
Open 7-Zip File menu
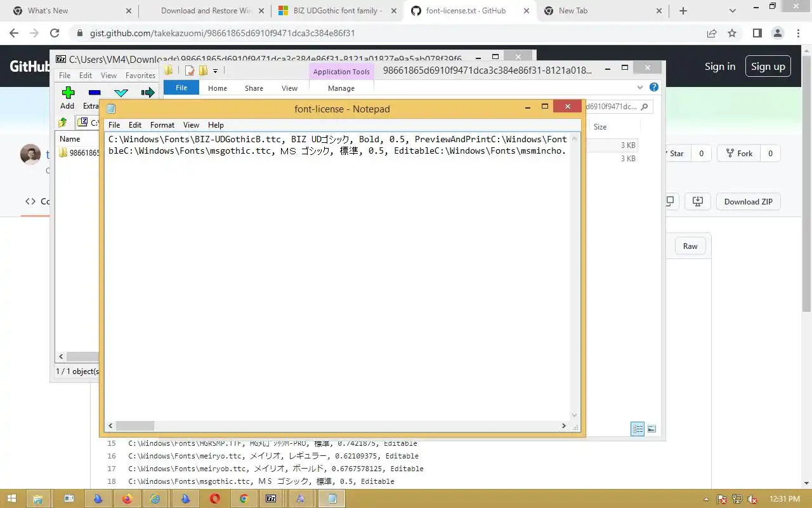pos(65,75)
